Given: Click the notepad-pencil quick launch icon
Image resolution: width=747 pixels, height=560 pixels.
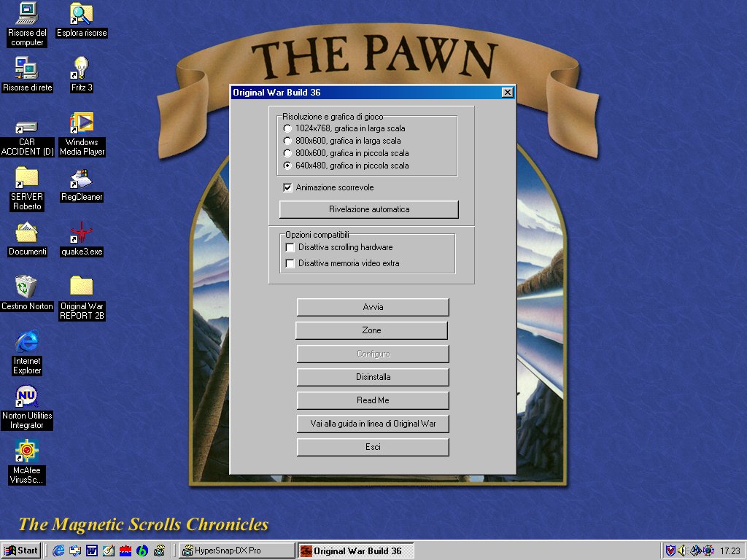Looking at the screenshot, I should point(109,551).
